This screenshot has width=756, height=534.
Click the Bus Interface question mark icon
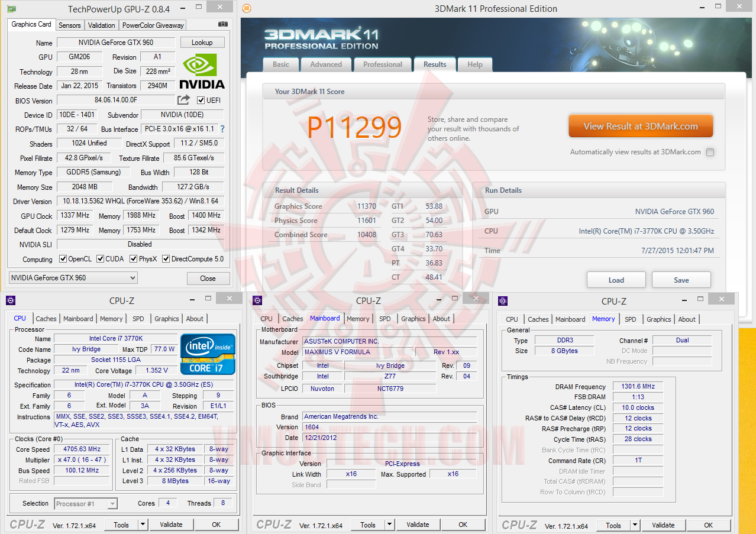pos(222,129)
